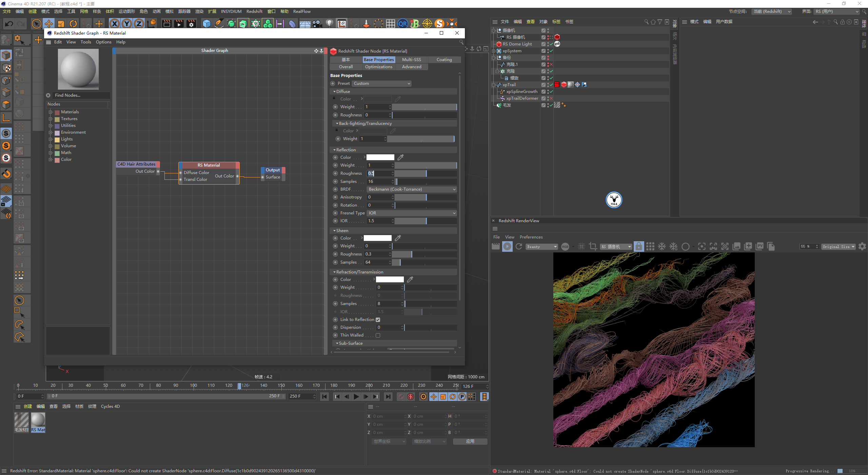Click the Reflection color eyedropper icon

pos(400,157)
